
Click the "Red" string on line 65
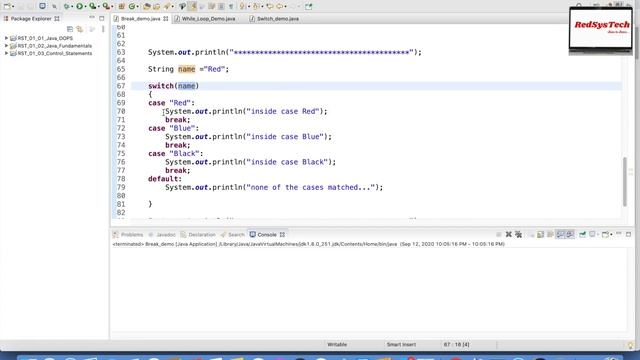coord(214,69)
